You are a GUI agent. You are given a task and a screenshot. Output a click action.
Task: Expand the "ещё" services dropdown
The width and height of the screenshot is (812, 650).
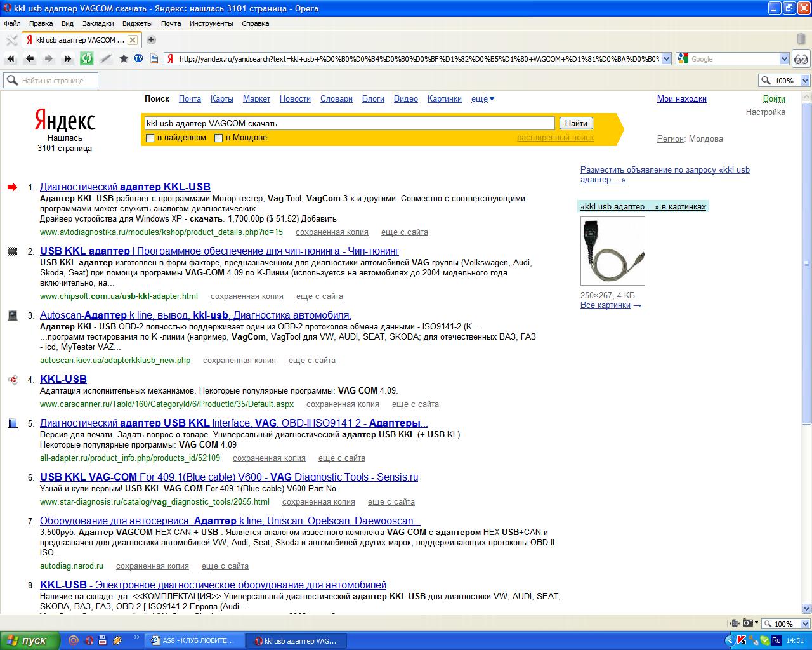[482, 98]
